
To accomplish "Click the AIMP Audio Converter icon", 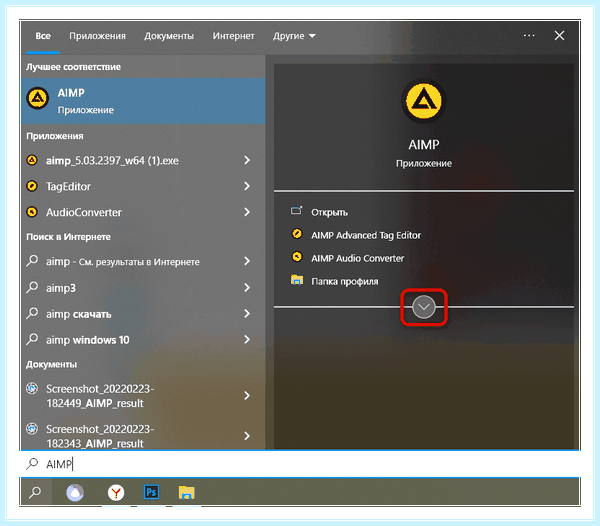I will pos(297,257).
